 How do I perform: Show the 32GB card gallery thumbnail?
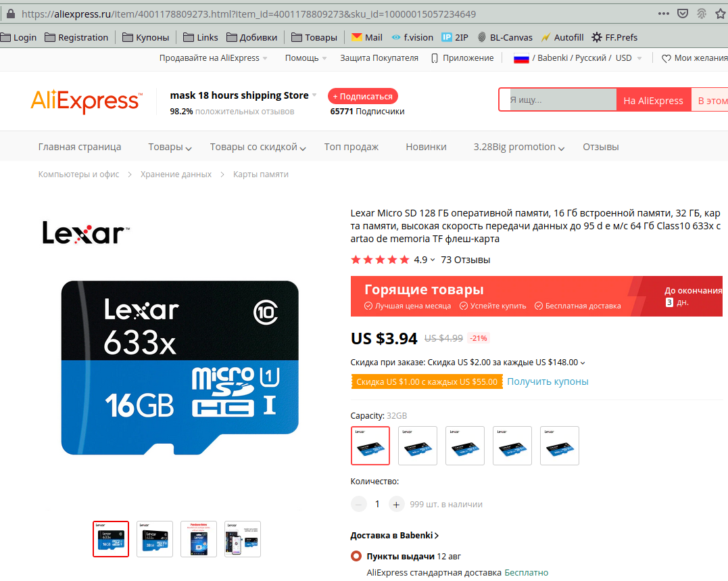point(155,539)
